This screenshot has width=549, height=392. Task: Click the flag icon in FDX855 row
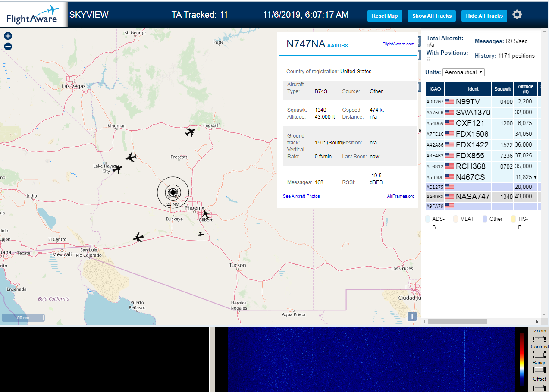pyautogui.click(x=450, y=155)
